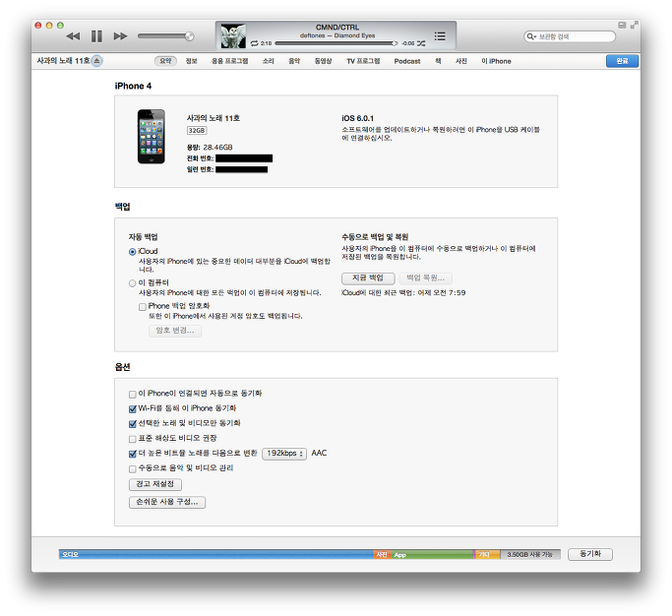Click the 손쉬운 사용 구성... button
Viewport: 672px width, 616px height.
click(167, 502)
